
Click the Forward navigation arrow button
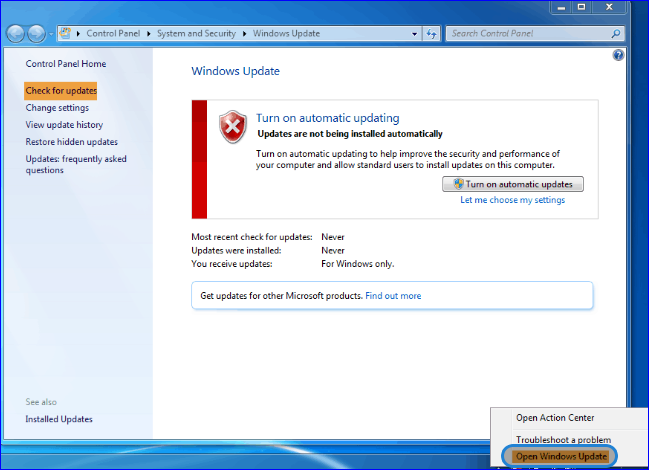[36, 34]
